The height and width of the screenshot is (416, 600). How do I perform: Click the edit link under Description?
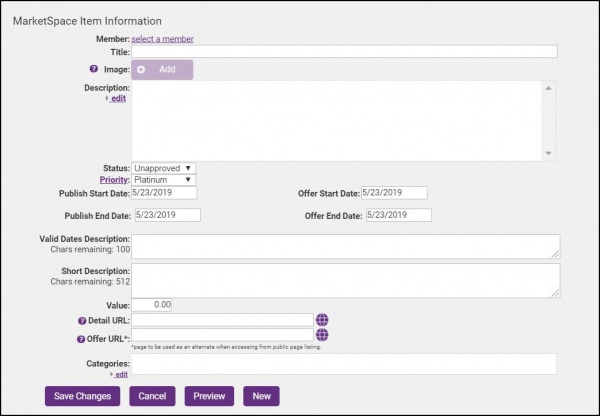pos(117,99)
